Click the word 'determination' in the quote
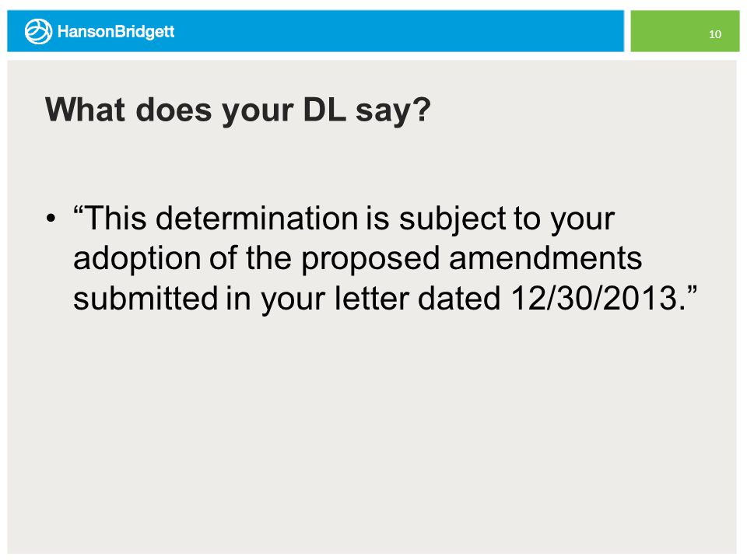This screenshot has width=747, height=560. (257, 219)
